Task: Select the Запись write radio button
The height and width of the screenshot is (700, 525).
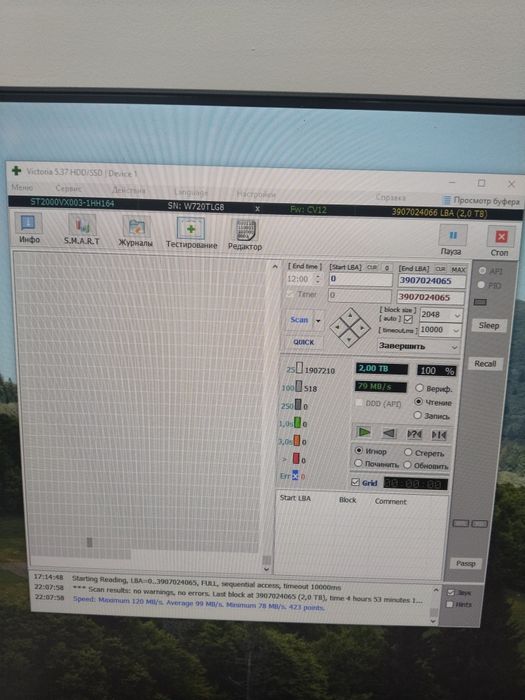Action: click(x=417, y=415)
